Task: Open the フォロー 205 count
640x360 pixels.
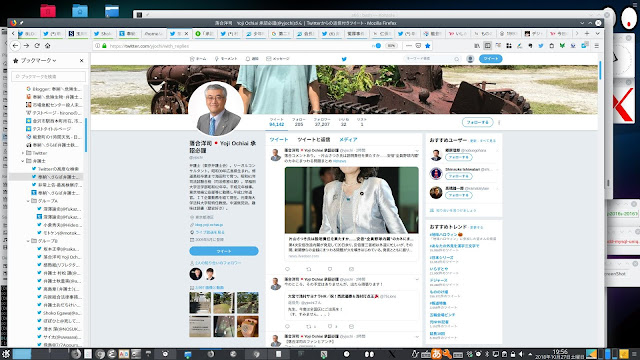Action: point(299,122)
